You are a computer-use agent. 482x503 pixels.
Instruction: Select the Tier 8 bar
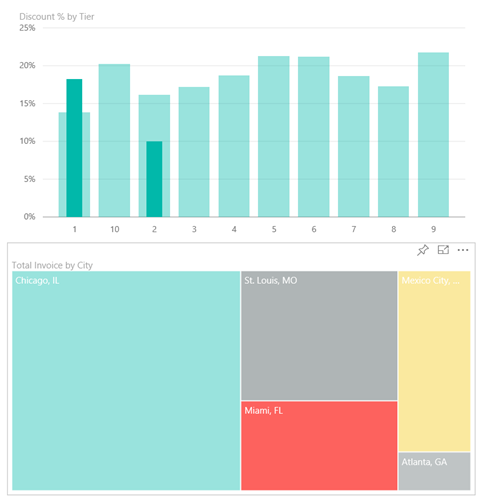pos(393,152)
